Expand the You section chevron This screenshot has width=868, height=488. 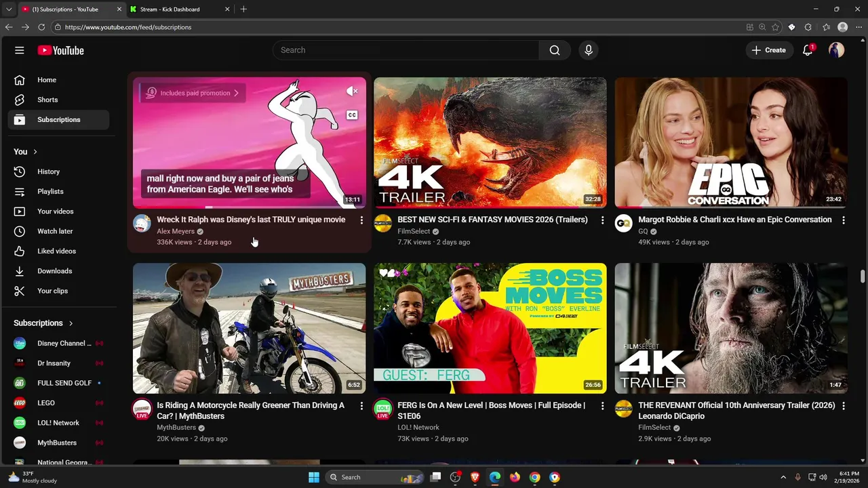click(x=35, y=152)
